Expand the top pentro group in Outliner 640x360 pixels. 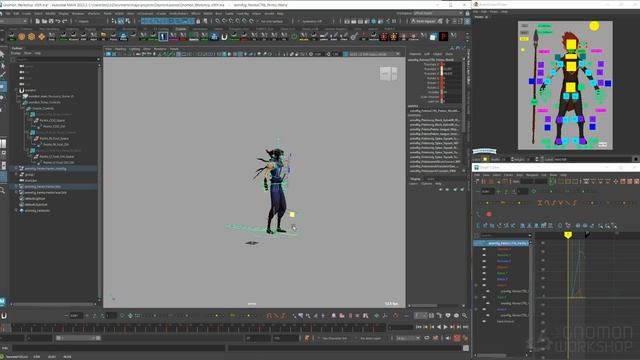tap(16, 90)
